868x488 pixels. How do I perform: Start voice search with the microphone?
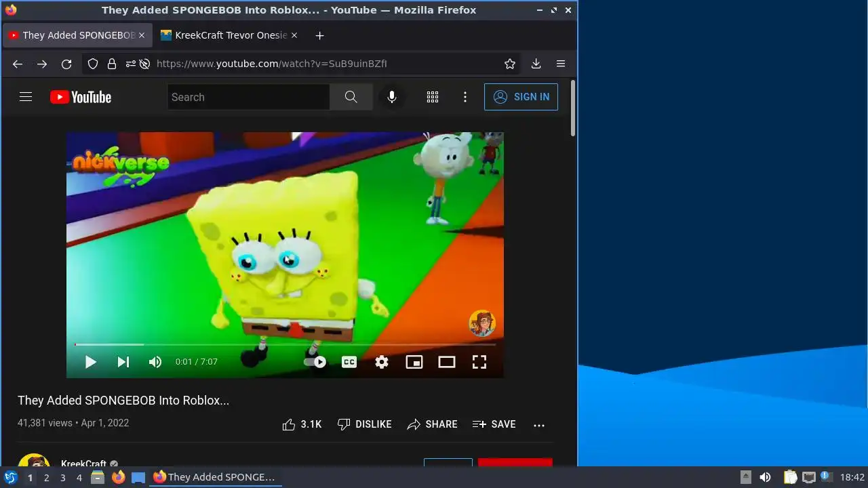(x=391, y=97)
